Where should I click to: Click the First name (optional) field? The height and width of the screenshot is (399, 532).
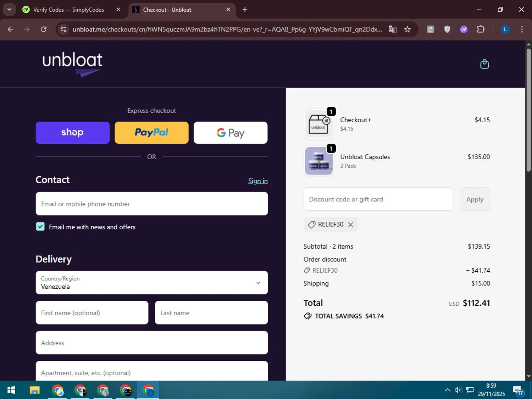click(x=92, y=312)
